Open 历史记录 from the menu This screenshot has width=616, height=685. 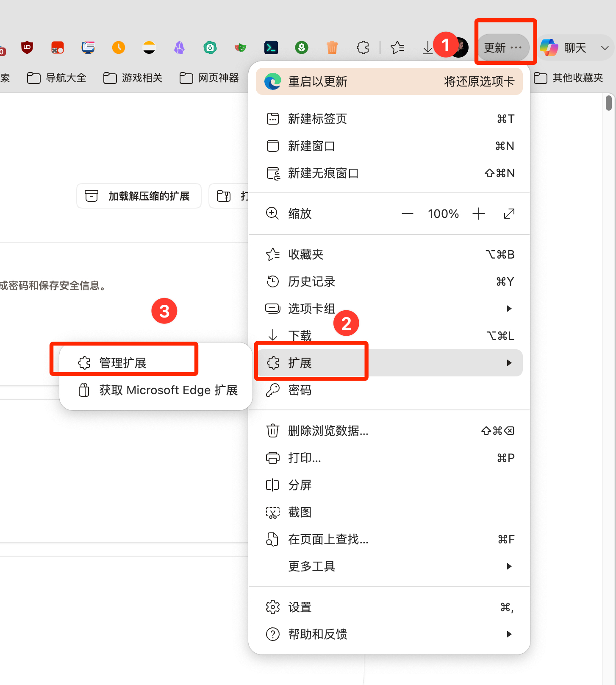[389, 281]
